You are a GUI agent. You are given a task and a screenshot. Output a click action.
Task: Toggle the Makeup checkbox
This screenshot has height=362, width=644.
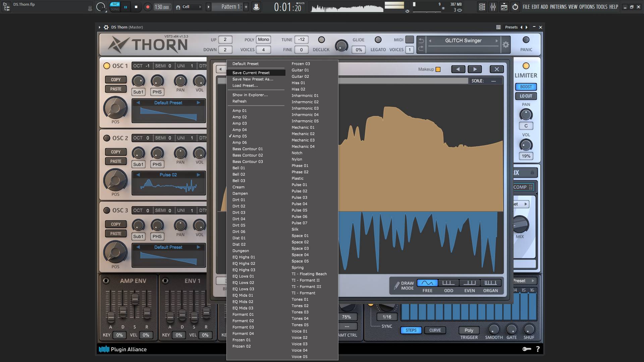pos(438,69)
